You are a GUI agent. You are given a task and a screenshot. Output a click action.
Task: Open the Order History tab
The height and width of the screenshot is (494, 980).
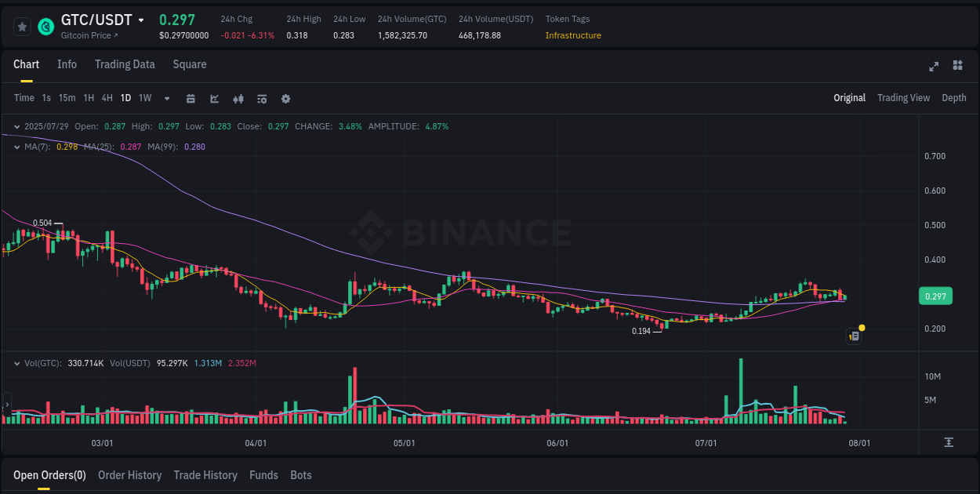pos(129,475)
